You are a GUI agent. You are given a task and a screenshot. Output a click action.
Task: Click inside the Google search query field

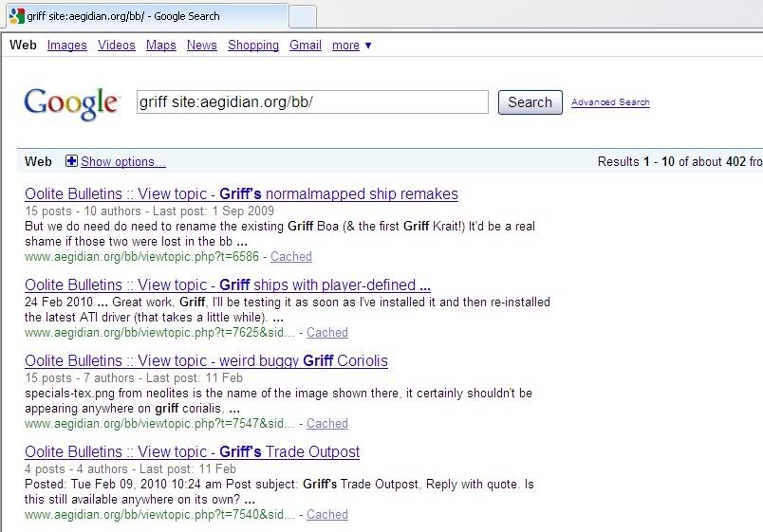pos(312,102)
